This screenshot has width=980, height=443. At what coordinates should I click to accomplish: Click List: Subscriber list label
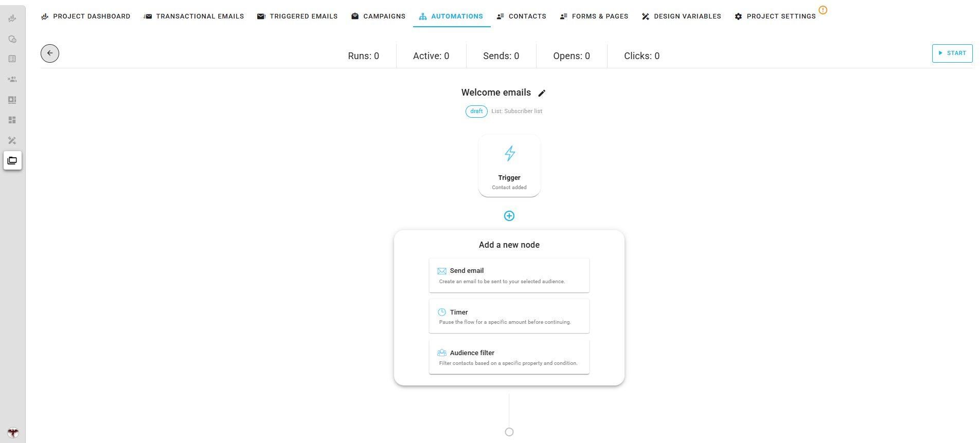coord(516,111)
